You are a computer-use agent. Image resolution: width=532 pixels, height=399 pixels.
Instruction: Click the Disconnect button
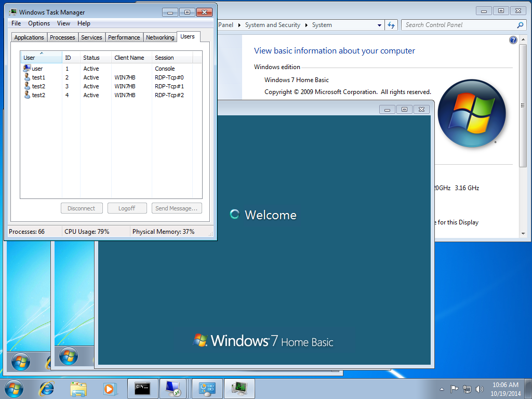pos(82,208)
